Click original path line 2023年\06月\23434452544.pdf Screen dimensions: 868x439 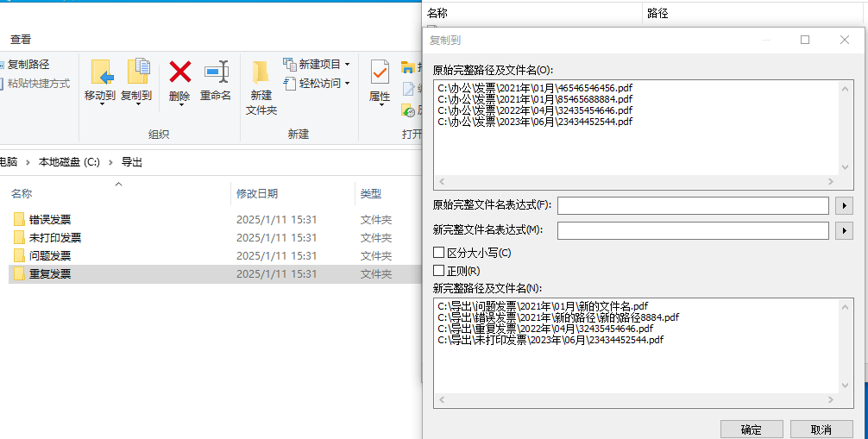(x=535, y=122)
